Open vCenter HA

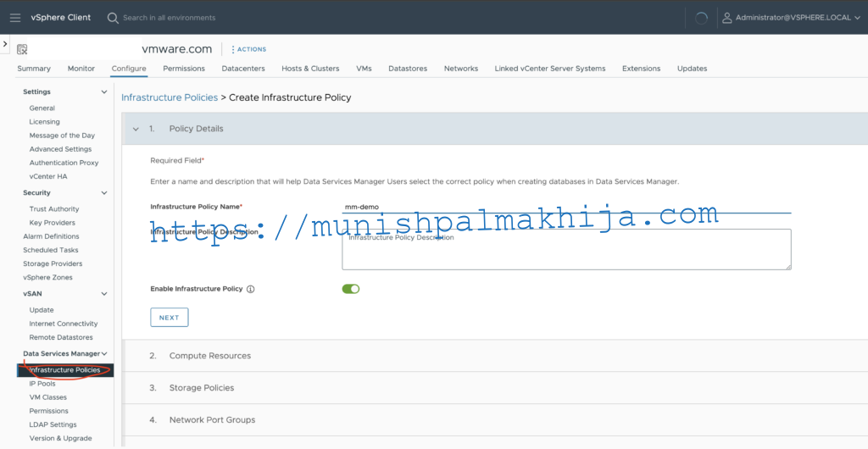pyautogui.click(x=48, y=176)
